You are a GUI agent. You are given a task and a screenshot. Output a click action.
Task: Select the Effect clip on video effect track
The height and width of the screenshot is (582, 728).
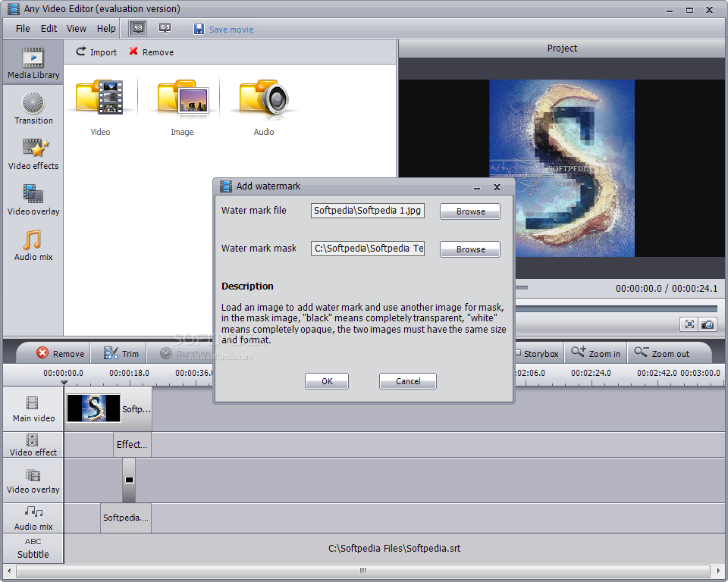click(x=132, y=445)
